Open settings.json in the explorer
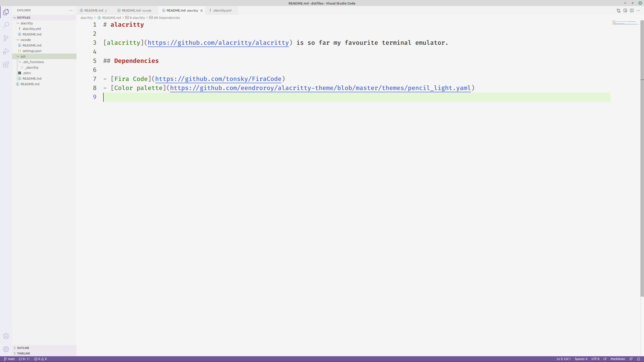The image size is (644, 362). (32, 51)
